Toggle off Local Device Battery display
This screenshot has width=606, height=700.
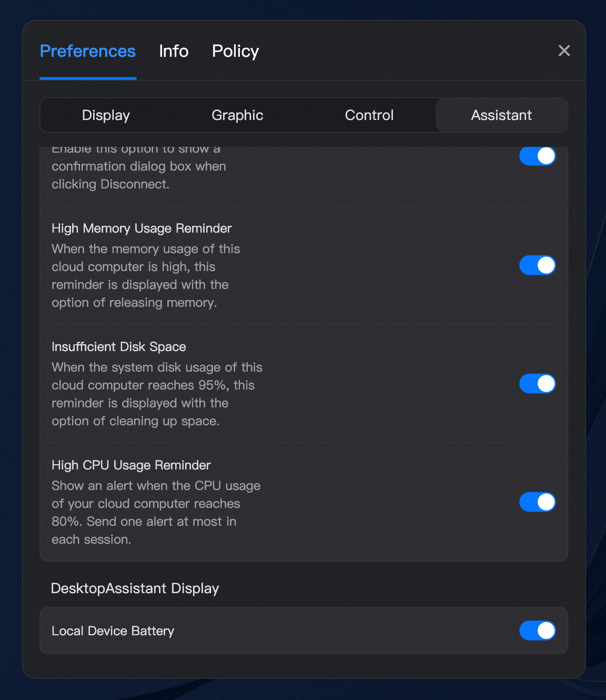tap(537, 631)
